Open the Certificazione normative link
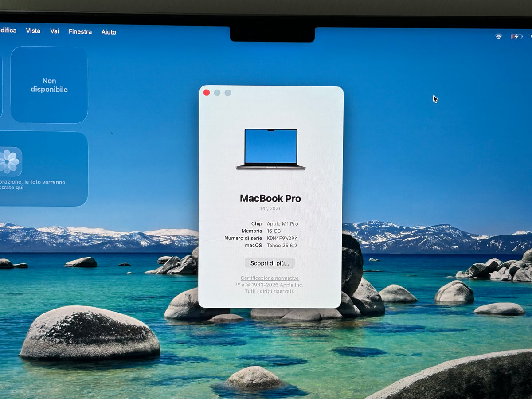 click(270, 278)
